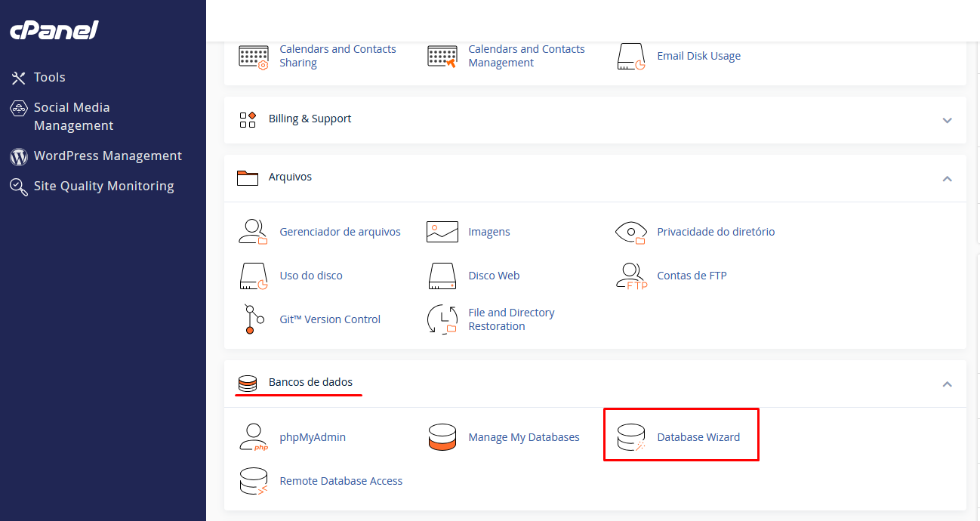Click the Database Wizard icon
Viewport: 980px width, 521px height.
tap(631, 437)
